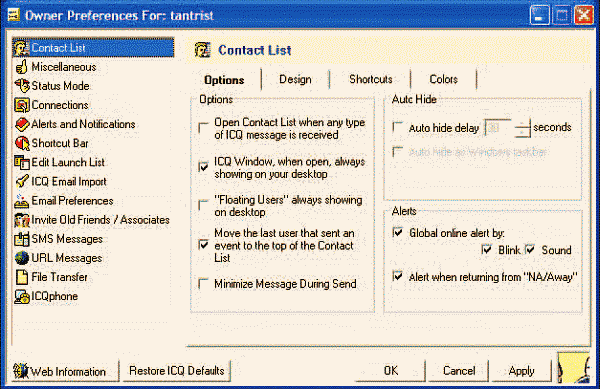Switch to the Options tab
This screenshot has width=600, height=389.
(x=224, y=80)
